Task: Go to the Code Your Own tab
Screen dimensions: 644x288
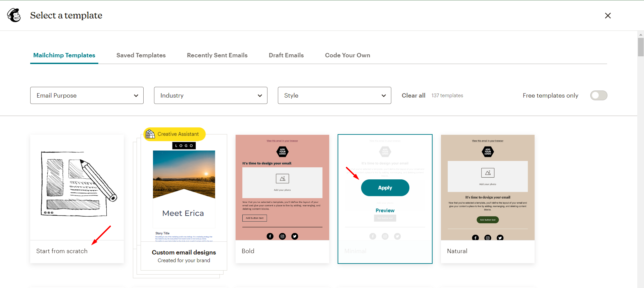Action: (x=347, y=55)
